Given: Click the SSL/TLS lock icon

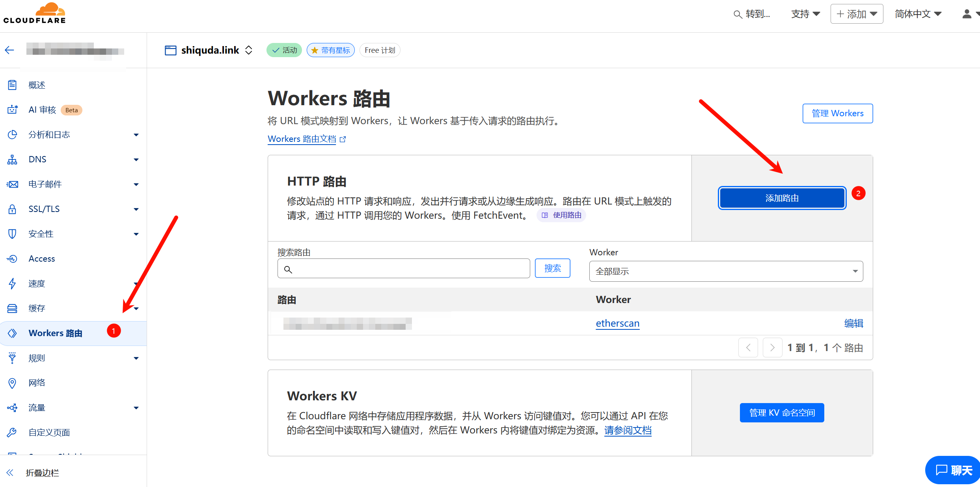Looking at the screenshot, I should coord(12,209).
